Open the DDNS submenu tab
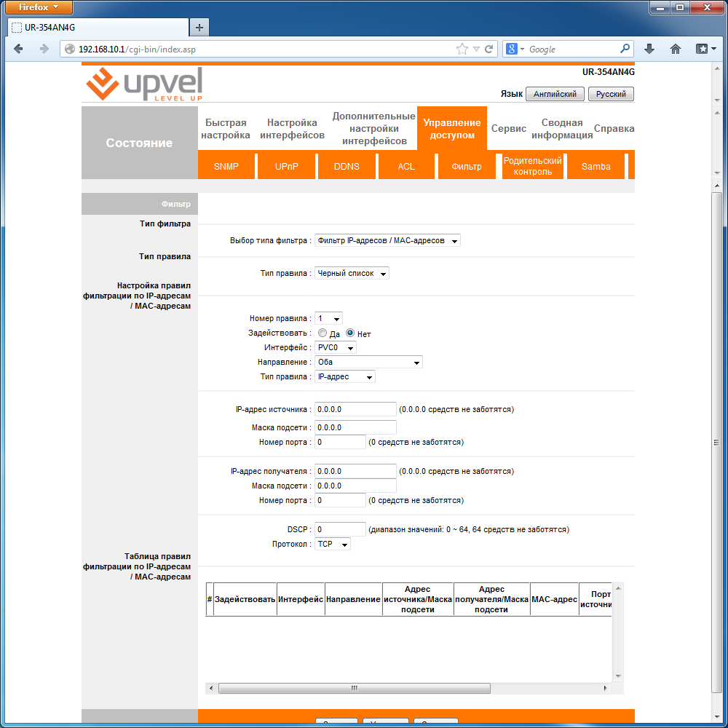728x728 pixels. click(x=347, y=166)
